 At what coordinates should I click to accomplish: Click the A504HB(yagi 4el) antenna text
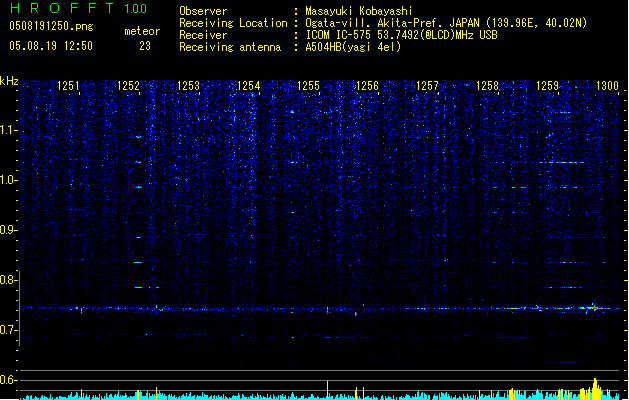pos(353,47)
